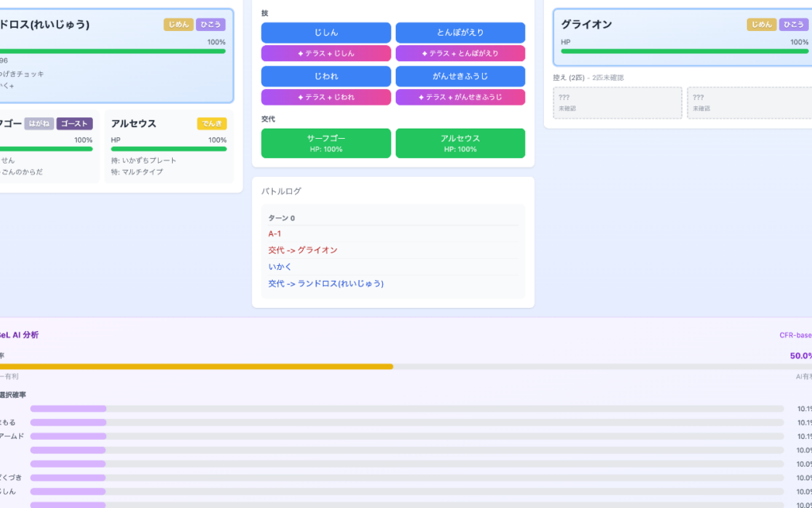The image size is (812, 508).
Task: Switch to サーフゴー
Action: click(x=325, y=143)
